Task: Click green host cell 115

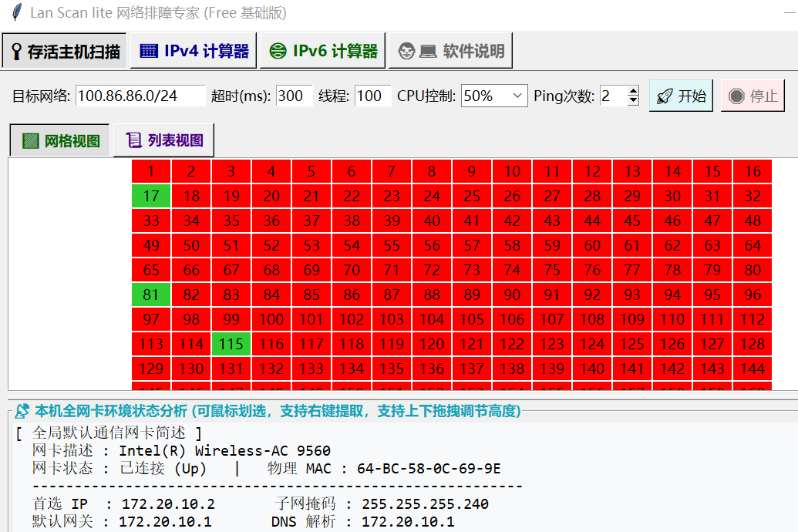Action: coord(231,344)
